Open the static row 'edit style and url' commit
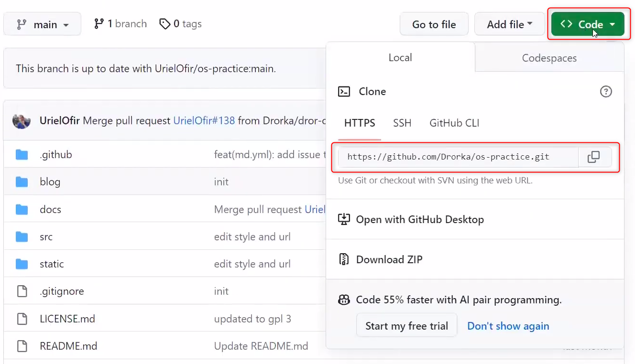Viewport: 635px width, 364px height. click(252, 264)
